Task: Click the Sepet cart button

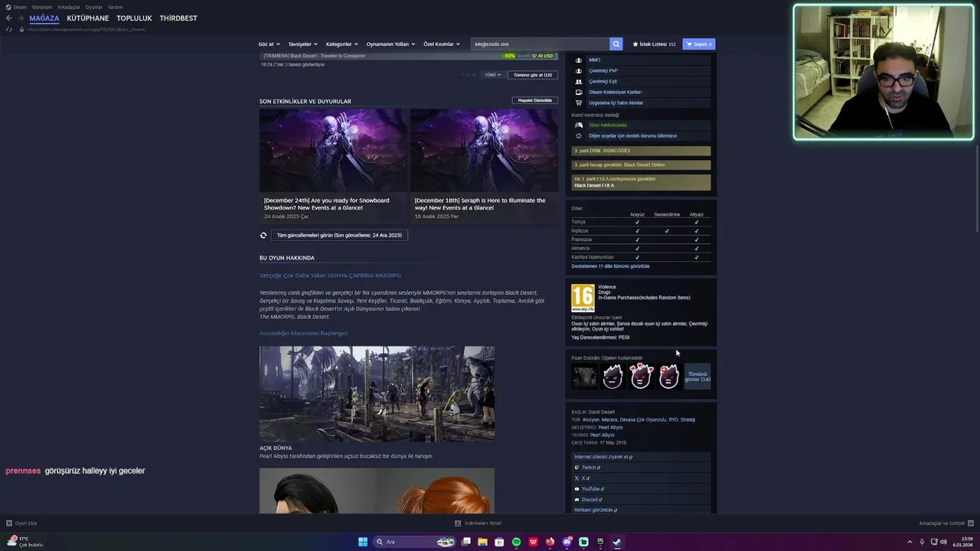Action: click(x=699, y=44)
